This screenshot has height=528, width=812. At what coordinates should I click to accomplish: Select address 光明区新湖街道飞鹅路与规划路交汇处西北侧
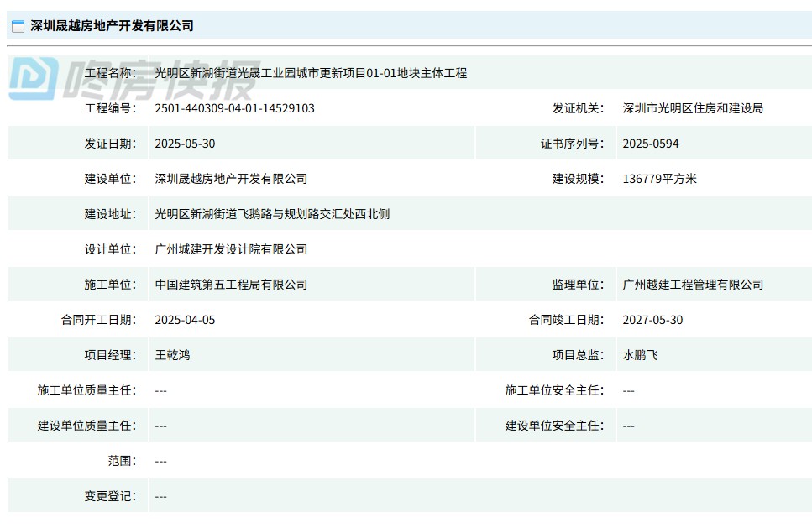(272, 214)
